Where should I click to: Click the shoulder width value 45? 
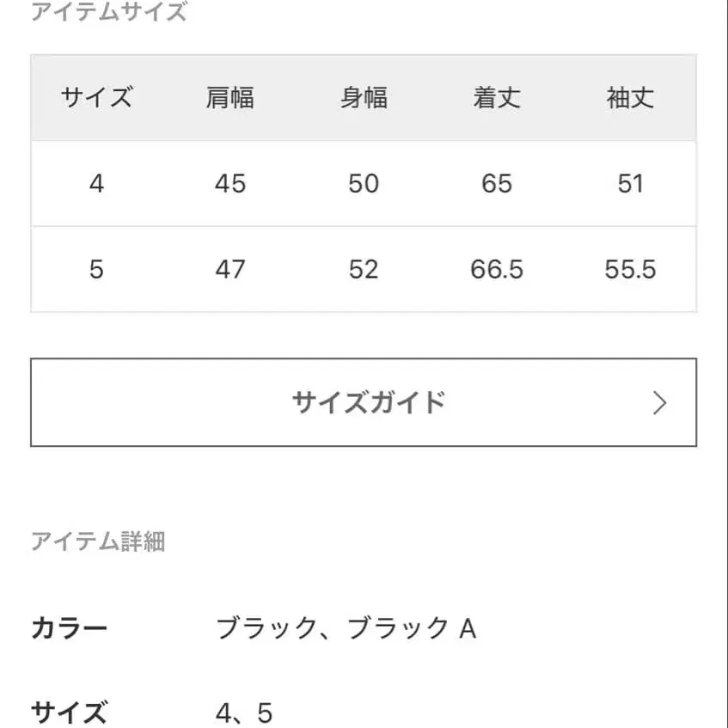coord(229,183)
